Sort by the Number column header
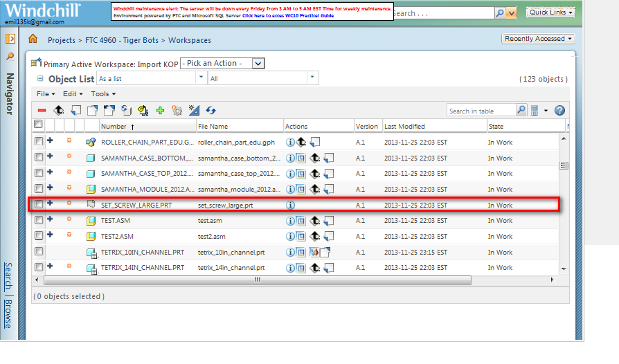Viewport: 619px width, 364px height. click(114, 126)
